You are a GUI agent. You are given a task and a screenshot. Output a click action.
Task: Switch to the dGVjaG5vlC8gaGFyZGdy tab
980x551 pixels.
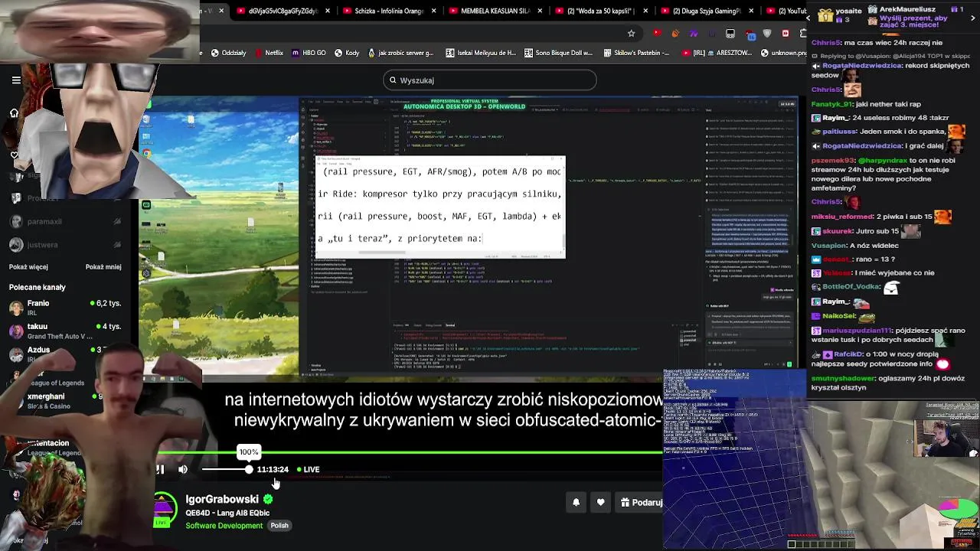[282, 11]
